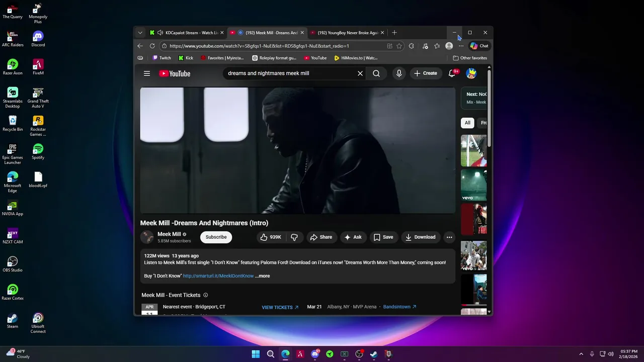Switch to YoungBoy Never Broke Again tab

tap(347, 33)
